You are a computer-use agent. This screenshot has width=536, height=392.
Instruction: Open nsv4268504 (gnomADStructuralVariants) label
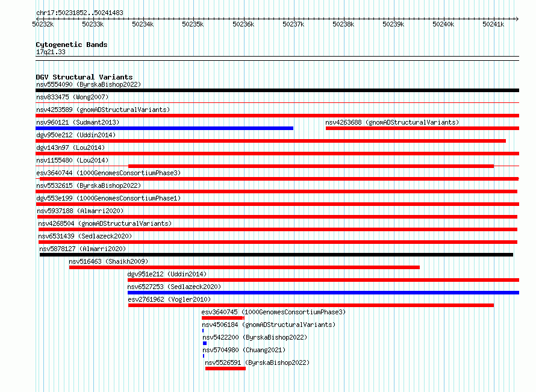[x=105, y=223]
